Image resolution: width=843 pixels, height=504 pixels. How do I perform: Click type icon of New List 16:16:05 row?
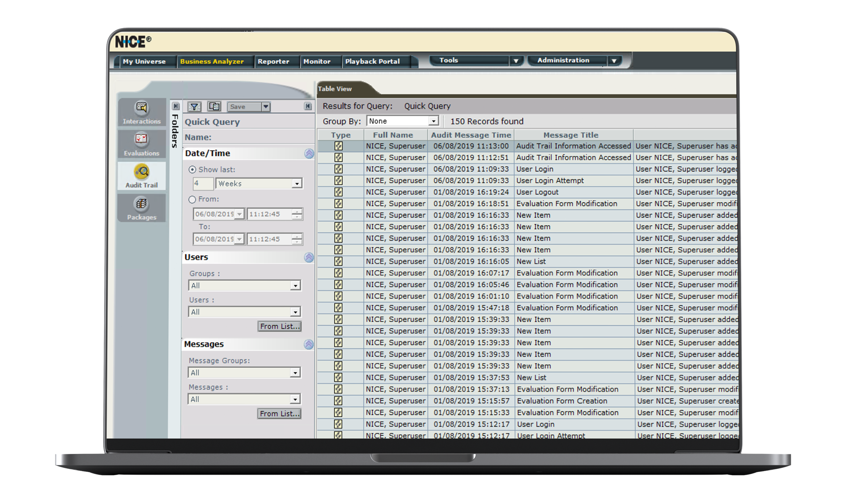339,262
